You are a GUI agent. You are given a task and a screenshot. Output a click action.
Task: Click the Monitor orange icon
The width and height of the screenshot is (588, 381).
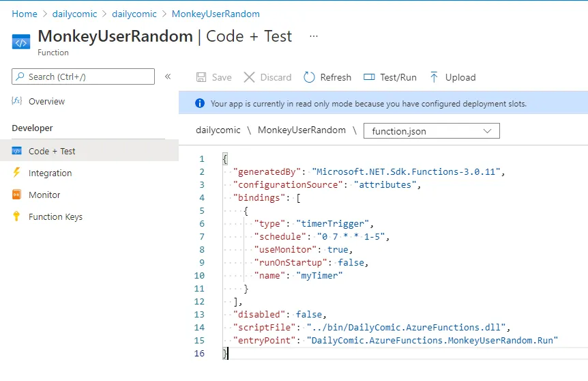(16, 195)
